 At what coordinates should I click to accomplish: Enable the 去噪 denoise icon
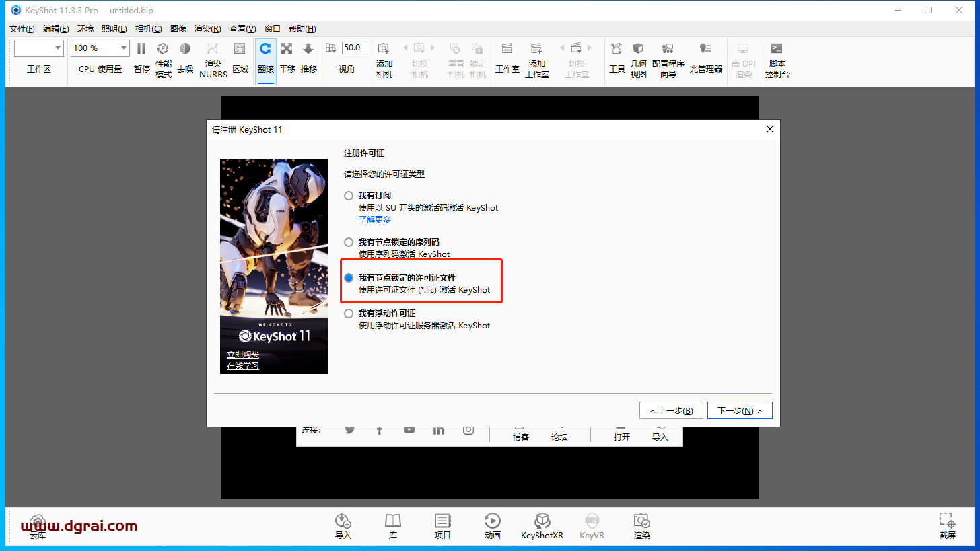coord(185,49)
